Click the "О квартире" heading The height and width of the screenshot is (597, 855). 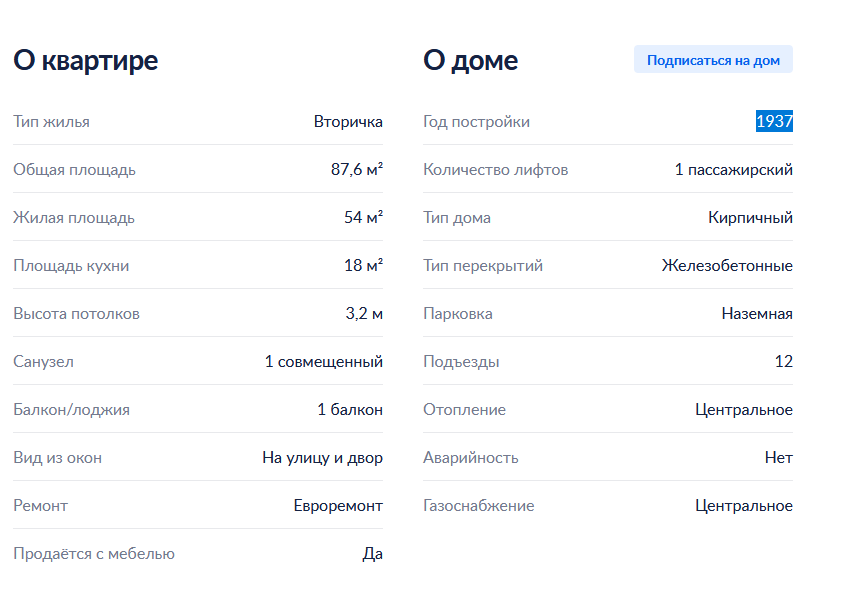(86, 60)
